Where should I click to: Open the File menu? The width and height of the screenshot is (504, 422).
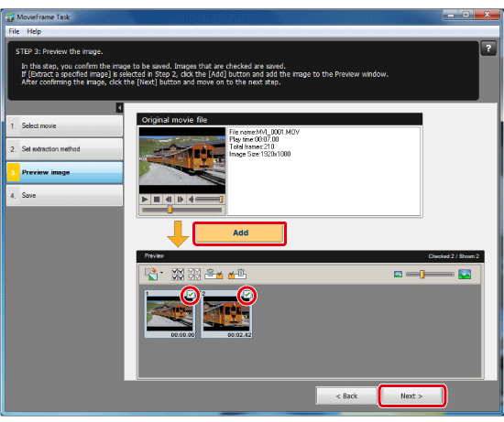[14, 31]
